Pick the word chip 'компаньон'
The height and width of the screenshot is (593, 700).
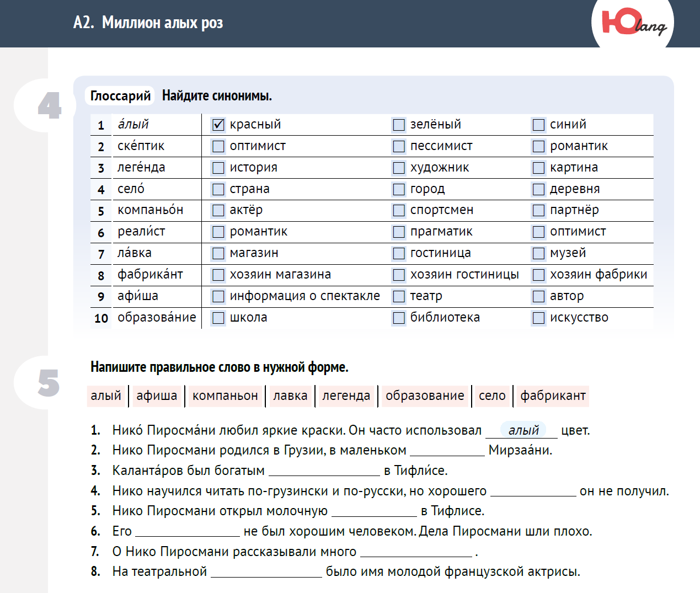tap(225, 396)
